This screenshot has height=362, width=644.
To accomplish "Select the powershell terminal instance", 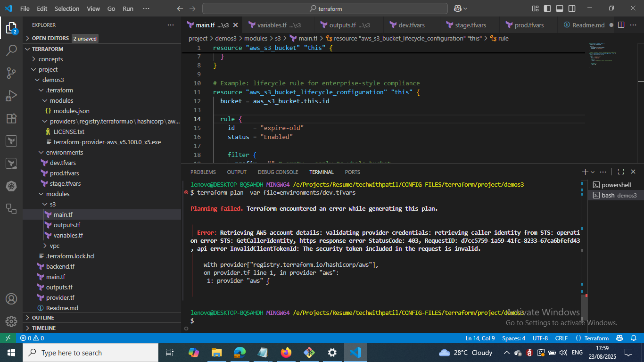I will click(x=616, y=185).
